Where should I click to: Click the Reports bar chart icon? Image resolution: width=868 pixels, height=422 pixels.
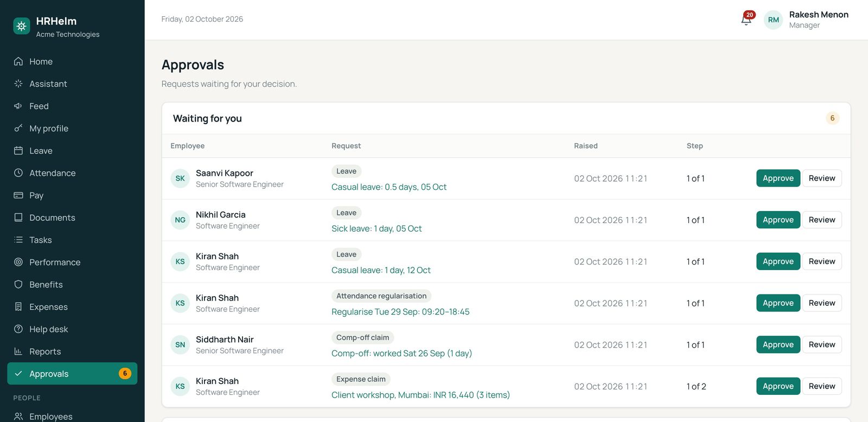18,351
